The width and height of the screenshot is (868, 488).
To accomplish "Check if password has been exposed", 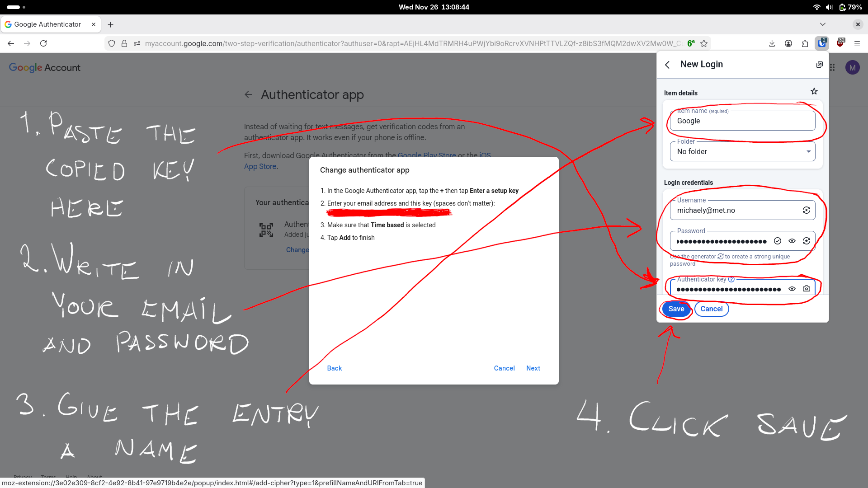I will (x=777, y=241).
